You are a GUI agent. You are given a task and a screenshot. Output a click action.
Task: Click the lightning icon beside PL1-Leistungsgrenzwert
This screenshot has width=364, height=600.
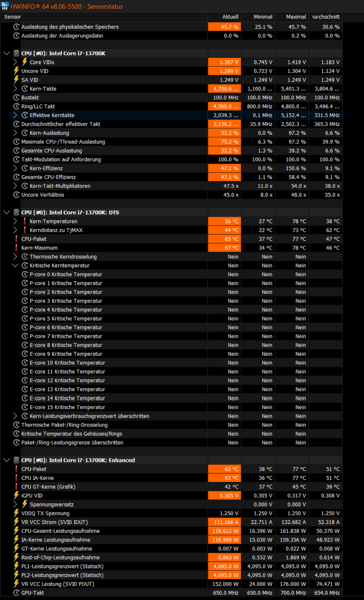pyautogui.click(x=16, y=566)
